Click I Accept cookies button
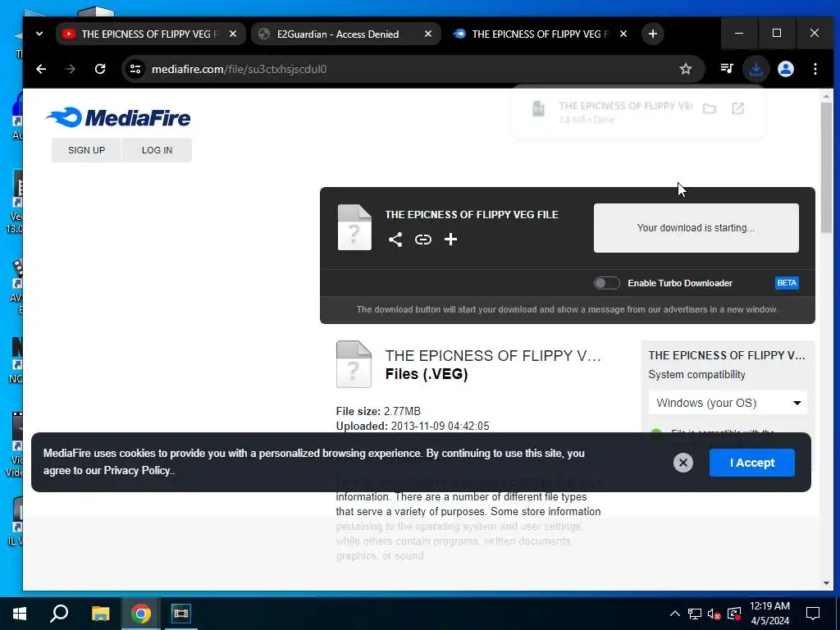This screenshot has height=630, width=840. tap(752, 463)
